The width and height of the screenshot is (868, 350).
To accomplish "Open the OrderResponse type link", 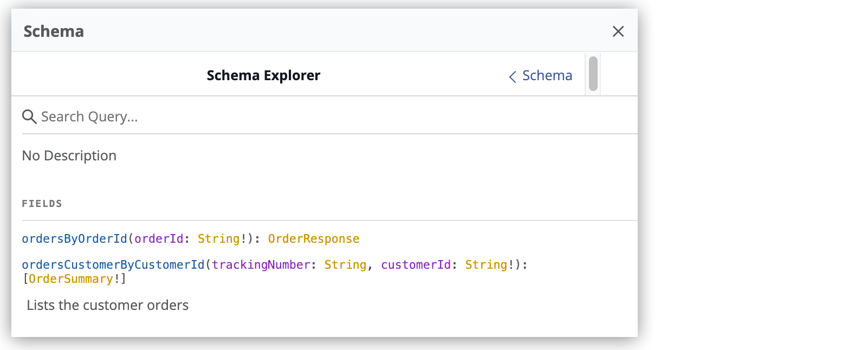I will point(313,238).
